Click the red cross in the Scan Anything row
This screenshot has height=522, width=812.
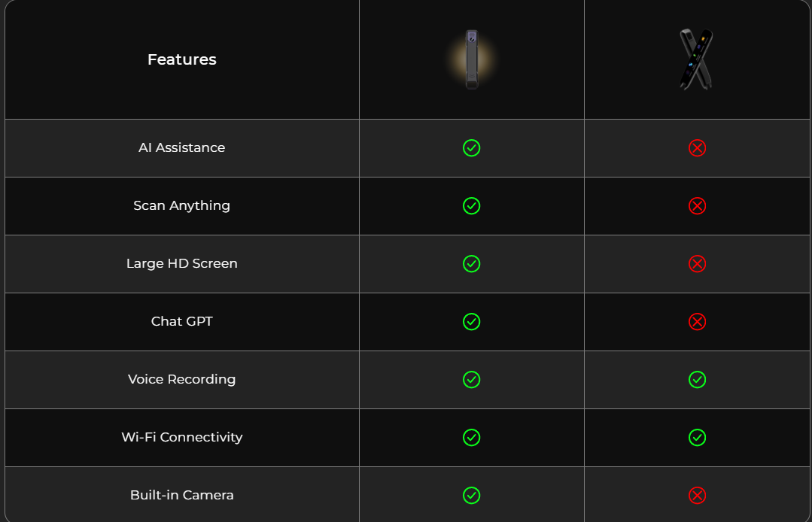[x=697, y=206]
